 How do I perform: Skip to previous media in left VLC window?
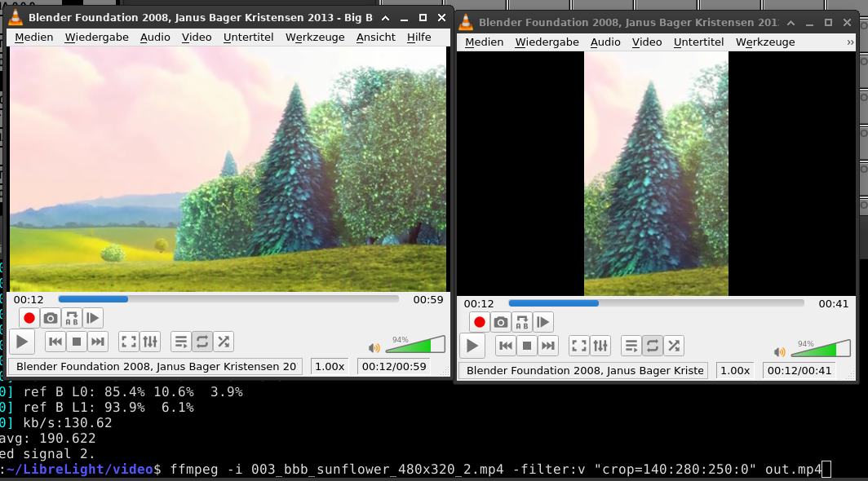(55, 342)
